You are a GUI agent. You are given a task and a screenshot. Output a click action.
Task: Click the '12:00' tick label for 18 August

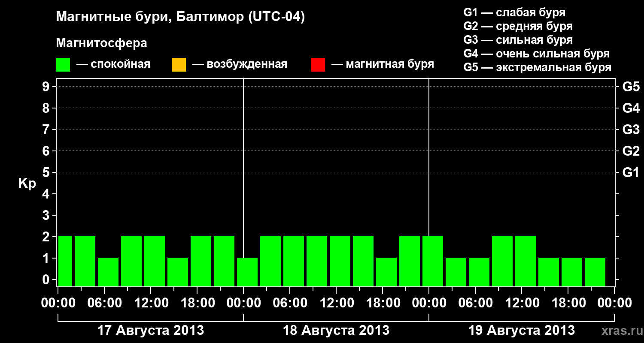tap(336, 303)
